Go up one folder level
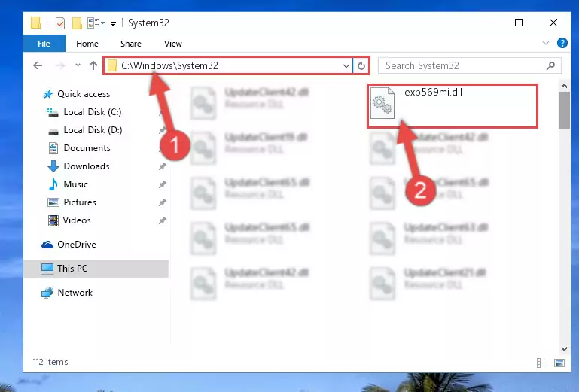The width and height of the screenshot is (579, 392). [93, 65]
